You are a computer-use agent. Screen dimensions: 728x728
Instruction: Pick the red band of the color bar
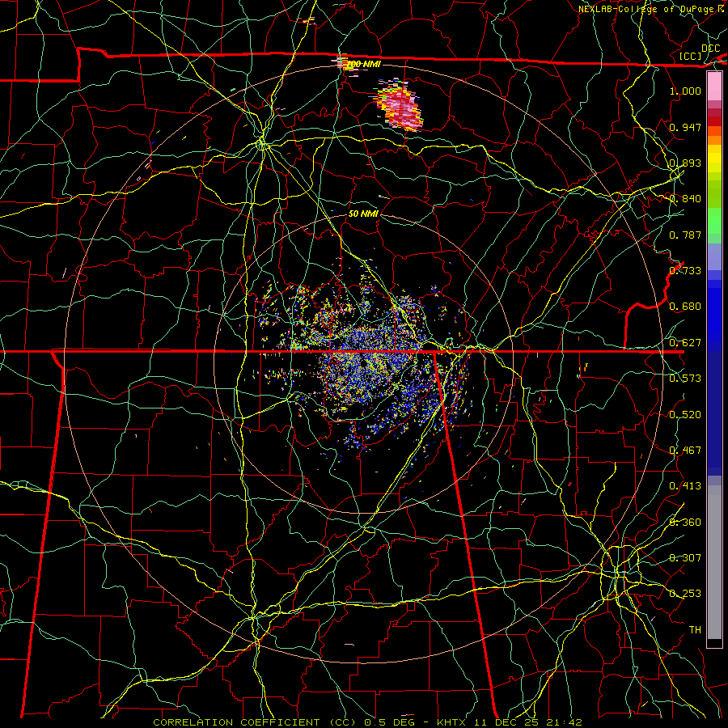pos(714,121)
